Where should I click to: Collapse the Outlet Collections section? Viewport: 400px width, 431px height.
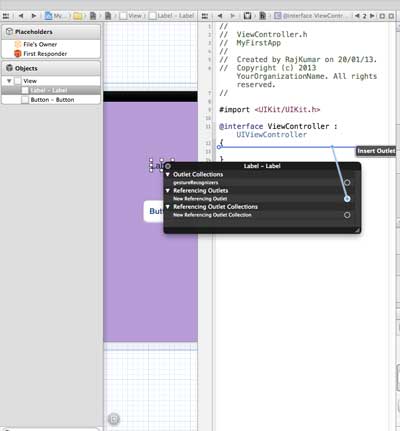click(168, 174)
